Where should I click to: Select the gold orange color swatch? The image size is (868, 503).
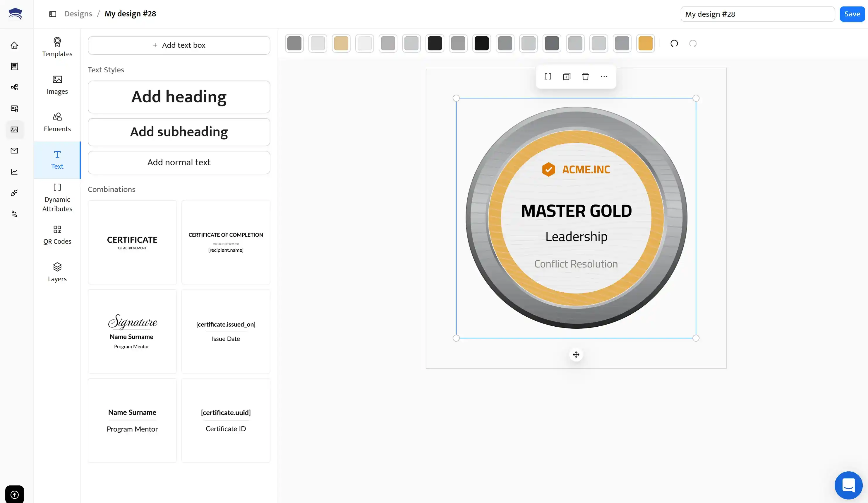(645, 43)
